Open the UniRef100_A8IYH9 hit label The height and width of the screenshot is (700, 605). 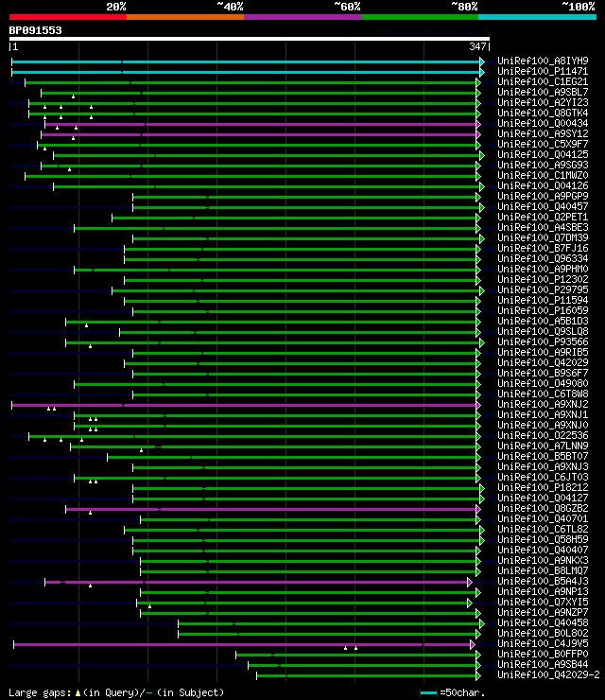(x=543, y=61)
